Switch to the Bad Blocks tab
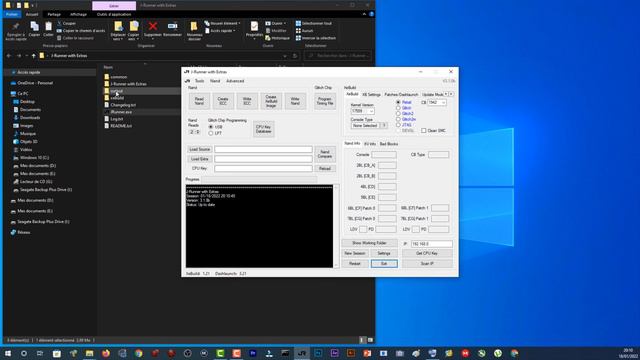640x360 pixels. coord(389,144)
